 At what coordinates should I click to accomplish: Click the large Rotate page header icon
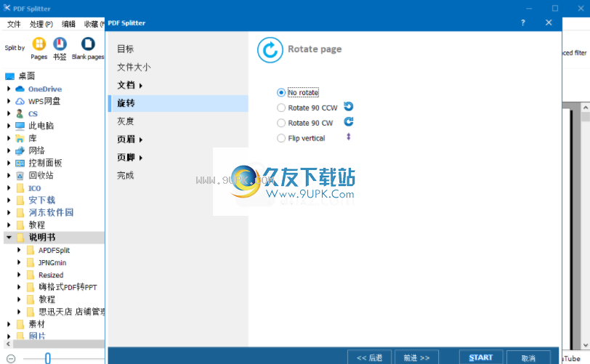pyautogui.click(x=270, y=49)
